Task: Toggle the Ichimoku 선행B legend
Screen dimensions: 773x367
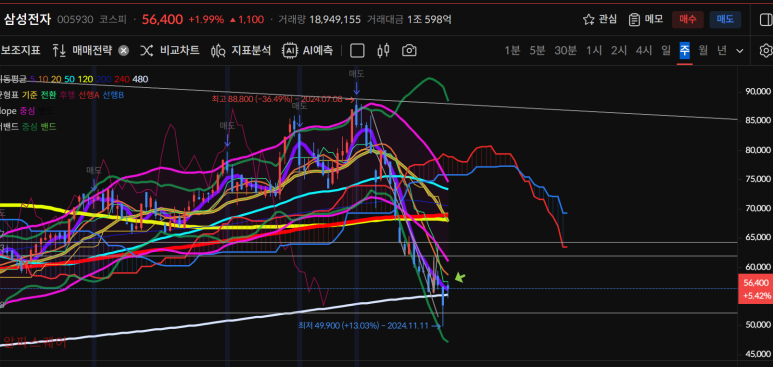Action: [114, 95]
